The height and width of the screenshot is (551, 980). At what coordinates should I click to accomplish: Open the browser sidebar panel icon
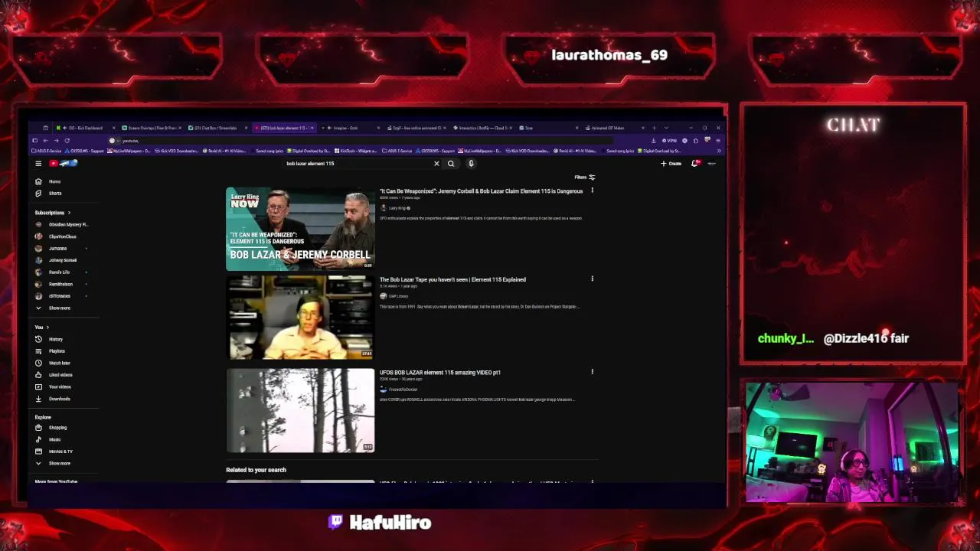(x=34, y=140)
